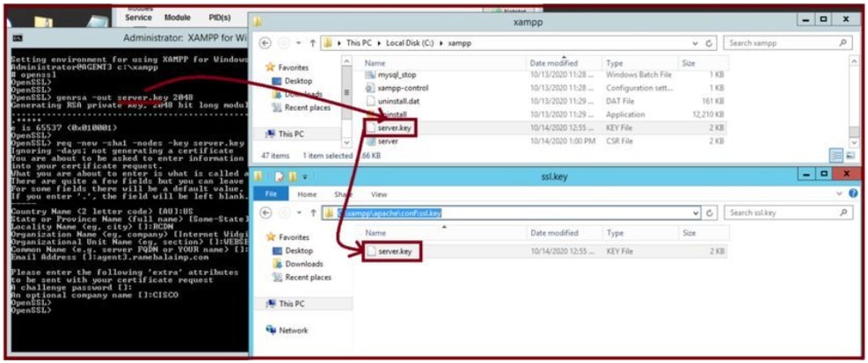Open Share tab in ssl.key window
This screenshot has width=868, height=363.
pyautogui.click(x=343, y=195)
